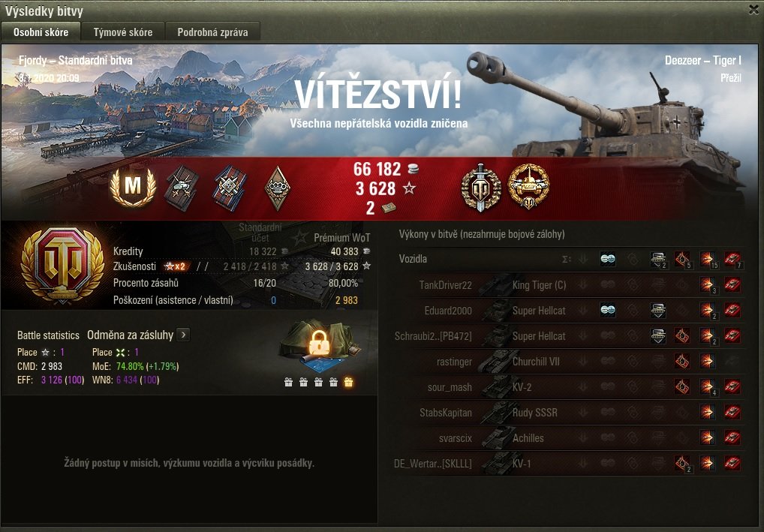Image resolution: width=764 pixels, height=532 pixels.
Task: Open the Podrobná zpráva tab
Action: pos(212,32)
